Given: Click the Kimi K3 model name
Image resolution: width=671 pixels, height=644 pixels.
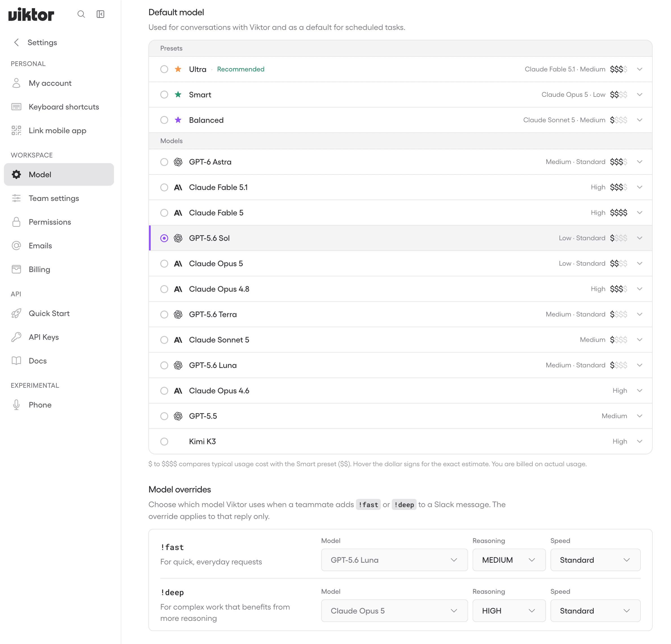Looking at the screenshot, I should (x=202, y=441).
